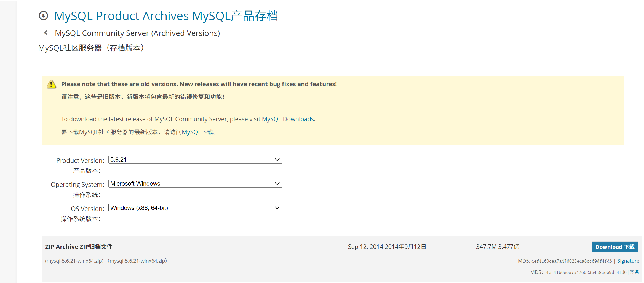Click the yellow warning triangle icon
The height and width of the screenshot is (283, 644).
pyautogui.click(x=51, y=84)
